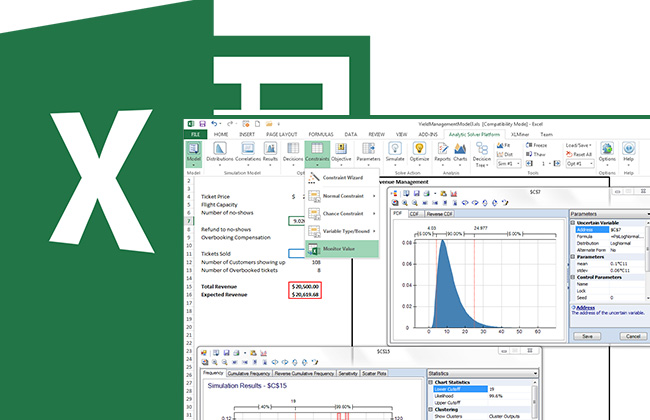Open the Scatter Plots tab
Image resolution: width=650 pixels, height=420 pixels.
coord(374,374)
